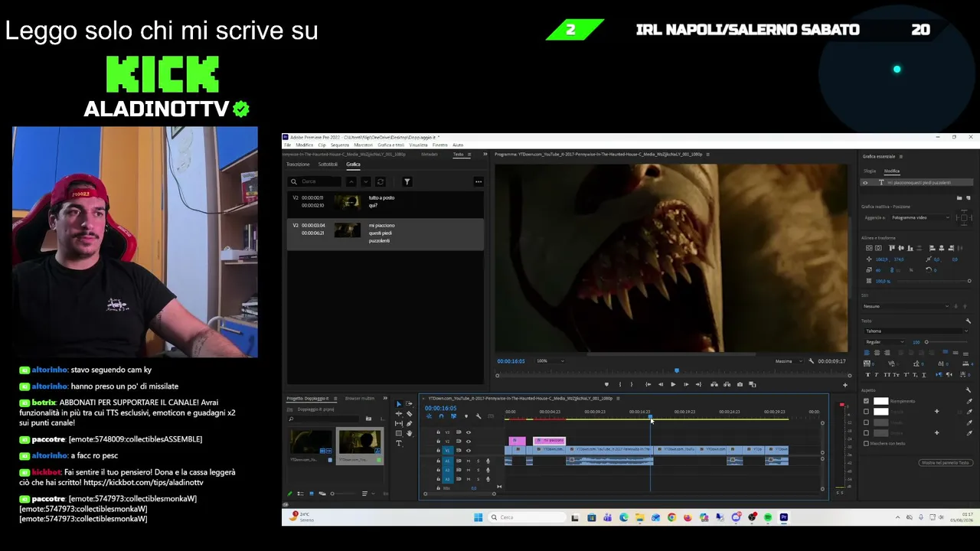Enable the Traccia stroke checkbox
This screenshot has height=551, width=980.
point(866,412)
